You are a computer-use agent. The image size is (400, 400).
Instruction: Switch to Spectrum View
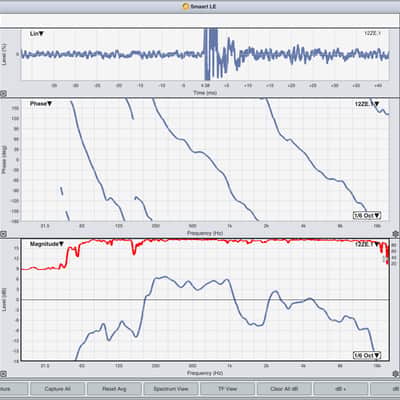(171, 389)
